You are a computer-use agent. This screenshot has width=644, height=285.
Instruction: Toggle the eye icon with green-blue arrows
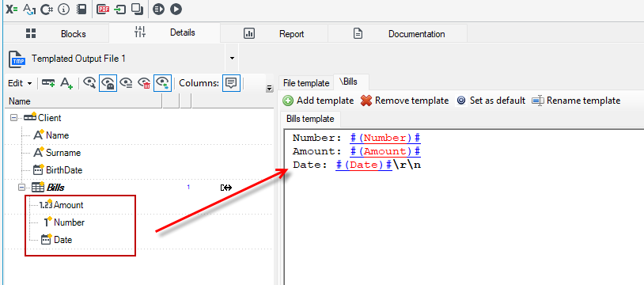pos(162,83)
